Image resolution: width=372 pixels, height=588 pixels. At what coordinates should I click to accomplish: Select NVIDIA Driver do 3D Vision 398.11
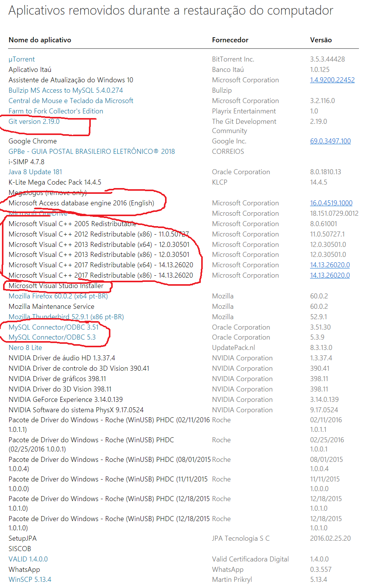60,389
